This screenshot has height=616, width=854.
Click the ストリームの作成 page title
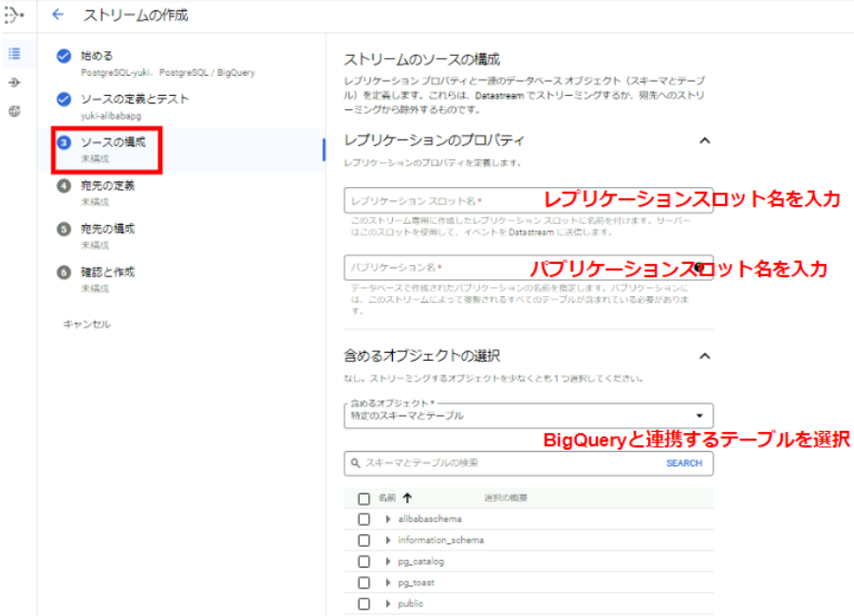[x=136, y=15]
